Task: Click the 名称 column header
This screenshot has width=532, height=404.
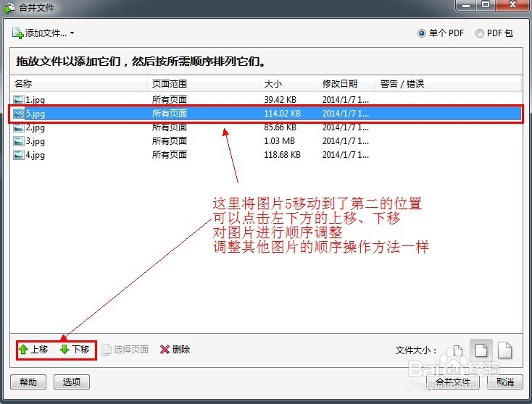Action: tap(79, 84)
